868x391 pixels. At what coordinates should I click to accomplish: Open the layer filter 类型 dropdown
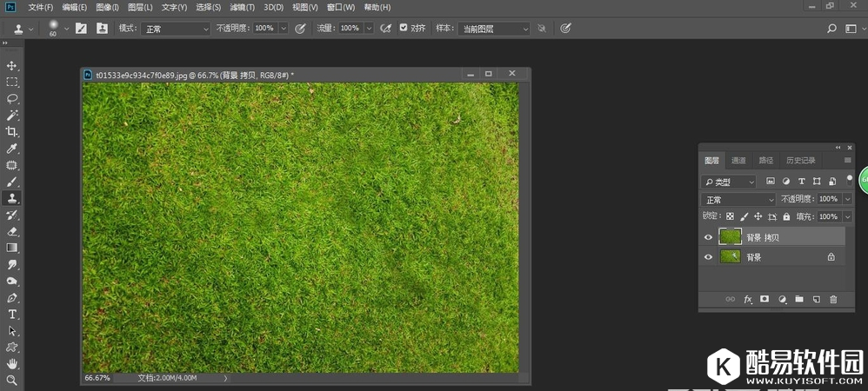click(729, 182)
